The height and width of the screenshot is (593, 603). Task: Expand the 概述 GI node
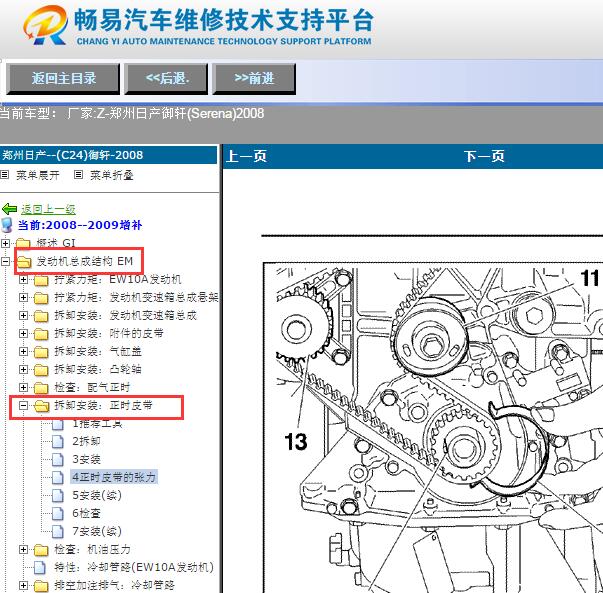[5, 243]
